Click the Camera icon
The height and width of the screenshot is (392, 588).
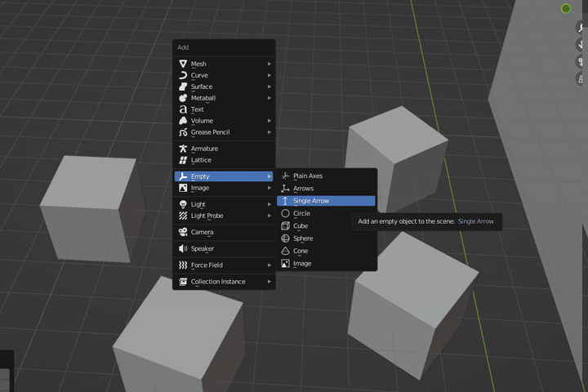pyautogui.click(x=183, y=232)
